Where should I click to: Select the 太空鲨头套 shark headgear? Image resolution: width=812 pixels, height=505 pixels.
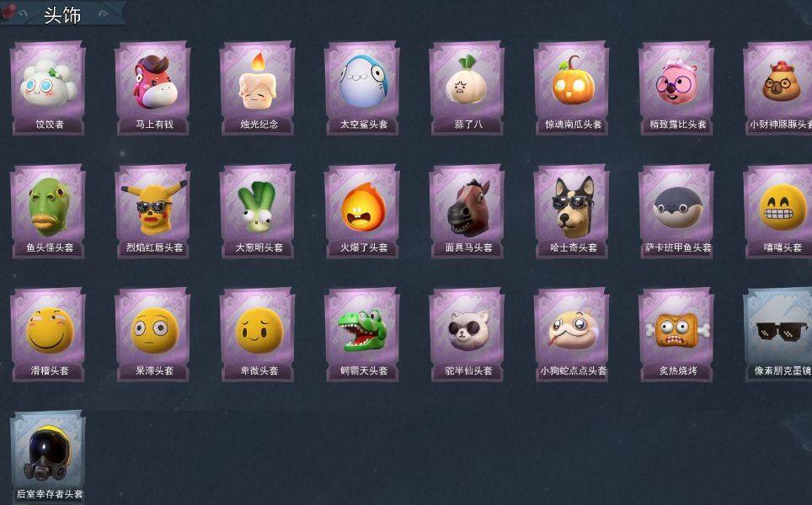tap(362, 88)
